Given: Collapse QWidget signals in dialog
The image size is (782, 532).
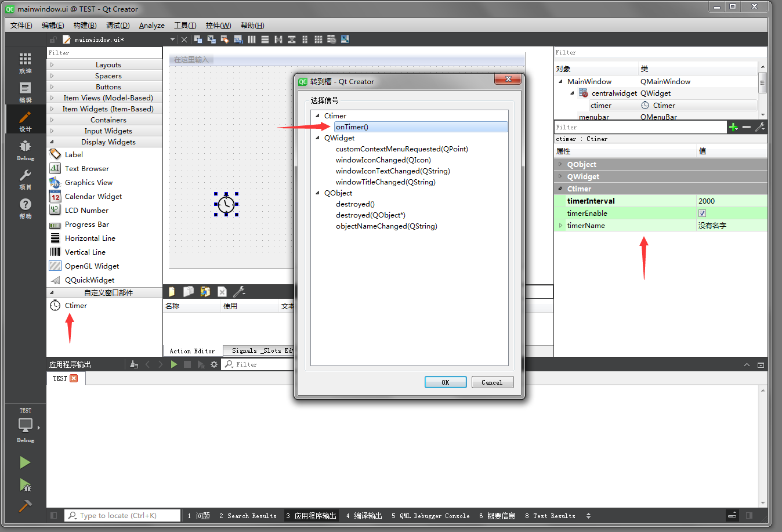Looking at the screenshot, I should (317, 138).
